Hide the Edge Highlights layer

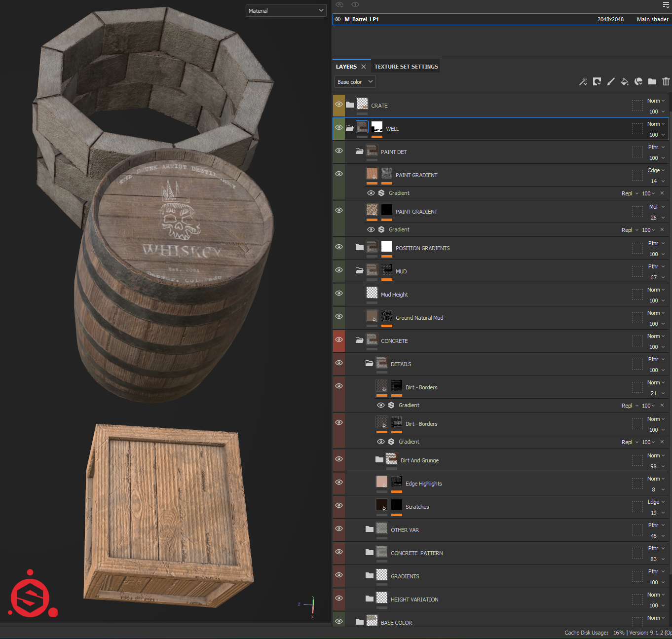(339, 482)
